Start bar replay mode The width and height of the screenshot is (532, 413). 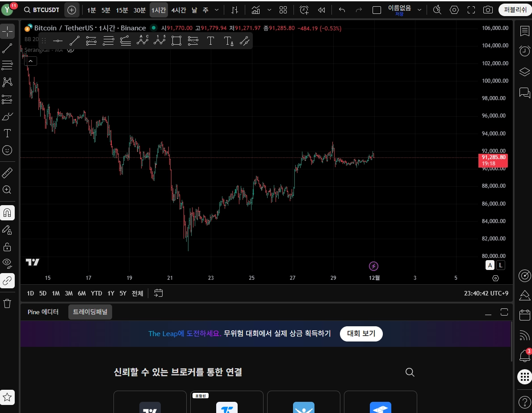321,10
